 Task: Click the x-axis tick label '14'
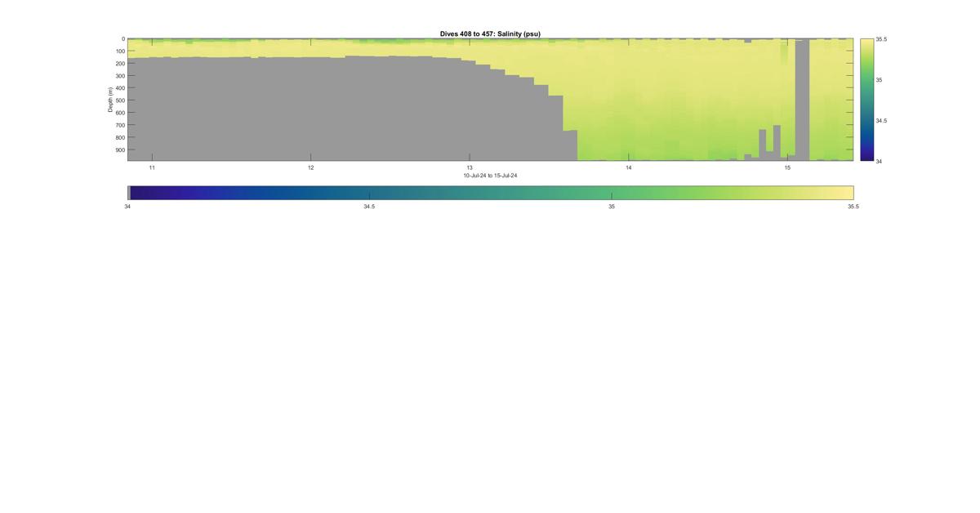pos(629,167)
